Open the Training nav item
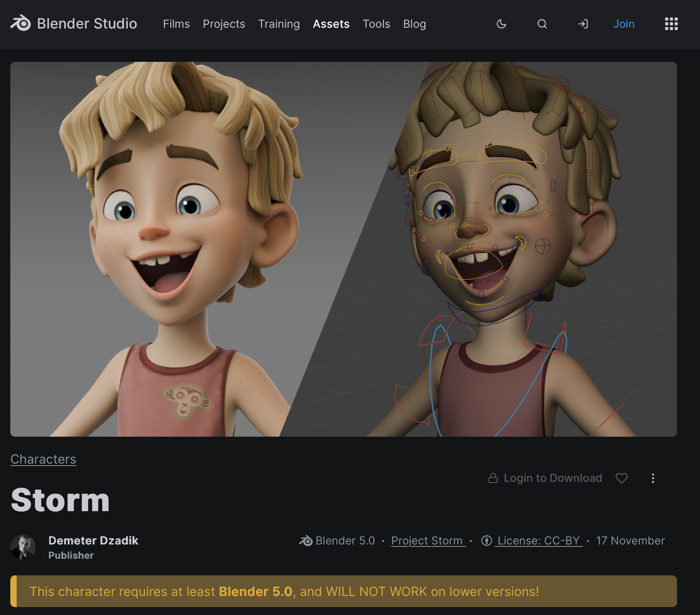The width and height of the screenshot is (700, 615). click(x=279, y=24)
